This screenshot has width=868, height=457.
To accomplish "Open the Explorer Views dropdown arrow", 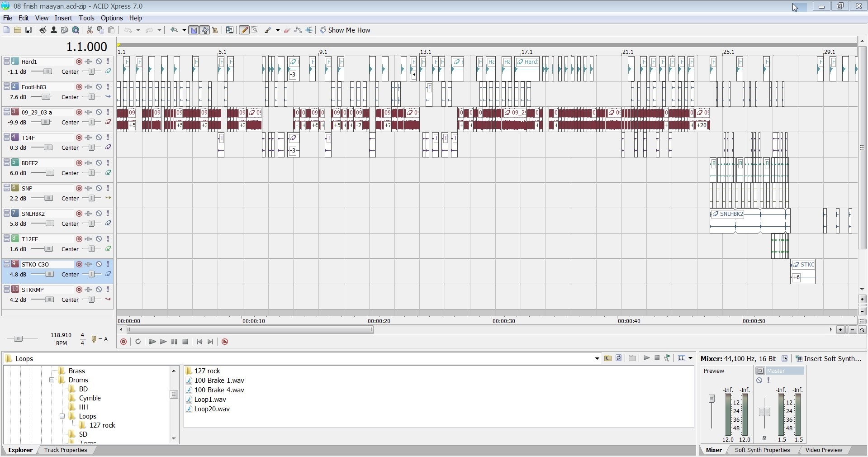I will click(690, 358).
